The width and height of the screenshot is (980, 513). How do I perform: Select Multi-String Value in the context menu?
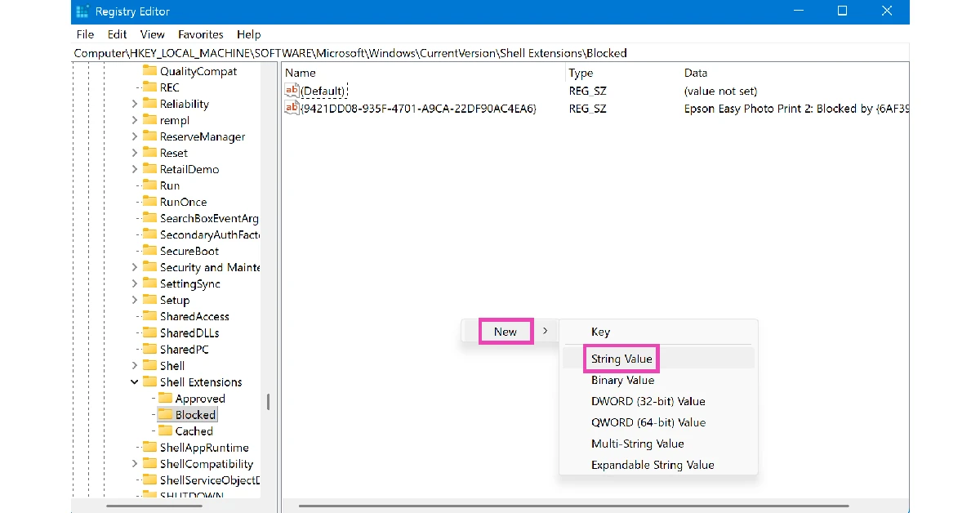(636, 444)
